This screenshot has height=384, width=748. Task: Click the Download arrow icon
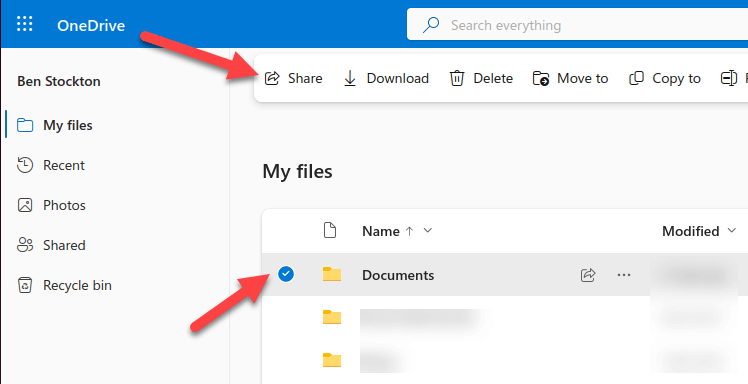point(350,78)
